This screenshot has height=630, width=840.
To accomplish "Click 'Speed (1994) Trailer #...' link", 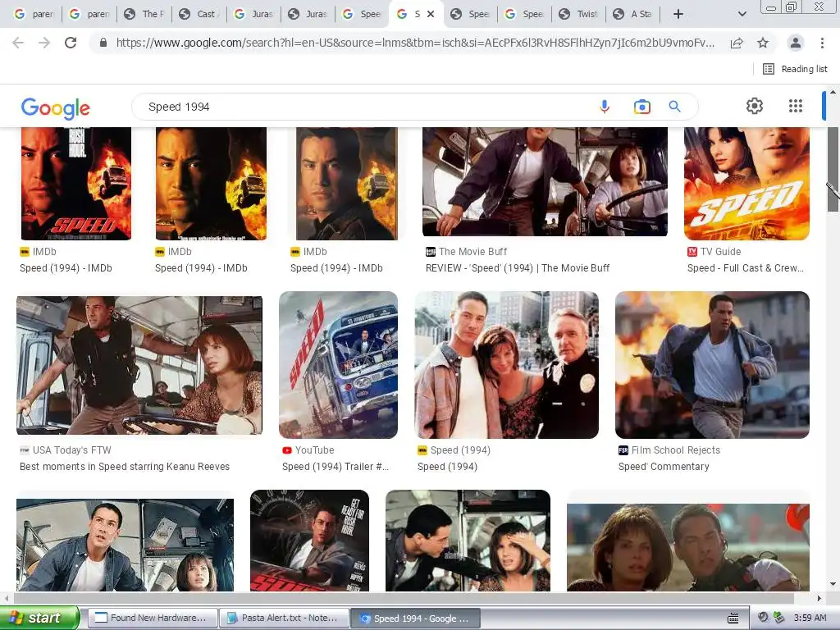I will (x=336, y=467).
